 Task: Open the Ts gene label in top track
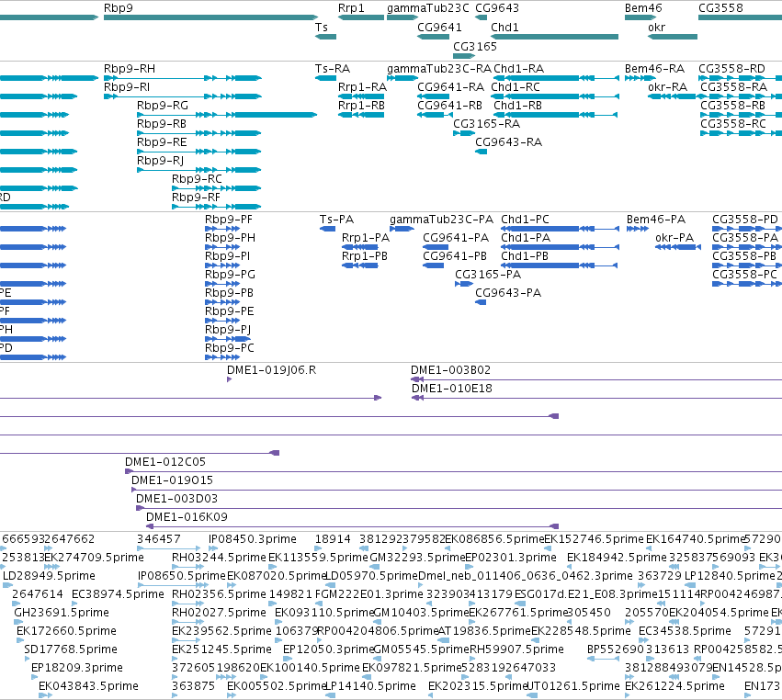(x=322, y=28)
